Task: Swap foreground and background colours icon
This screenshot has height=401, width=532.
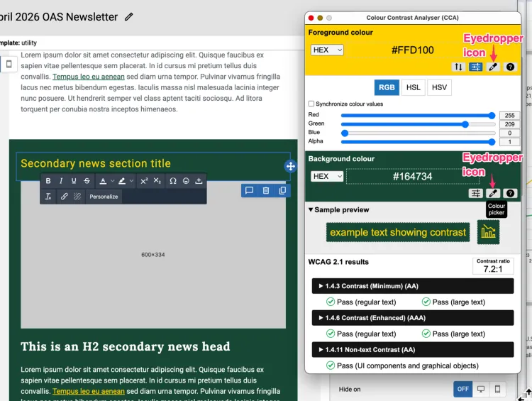Action: pyautogui.click(x=458, y=67)
